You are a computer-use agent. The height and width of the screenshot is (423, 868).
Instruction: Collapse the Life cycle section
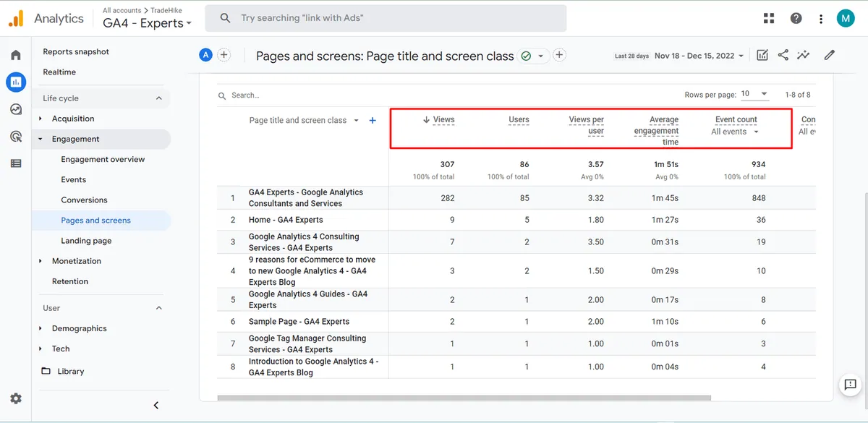pyautogui.click(x=159, y=98)
